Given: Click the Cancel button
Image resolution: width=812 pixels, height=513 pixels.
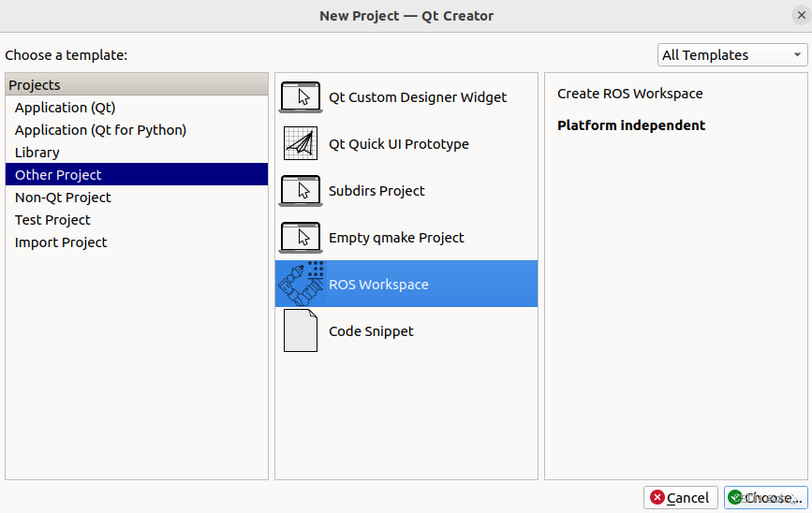Looking at the screenshot, I should coord(681,497).
